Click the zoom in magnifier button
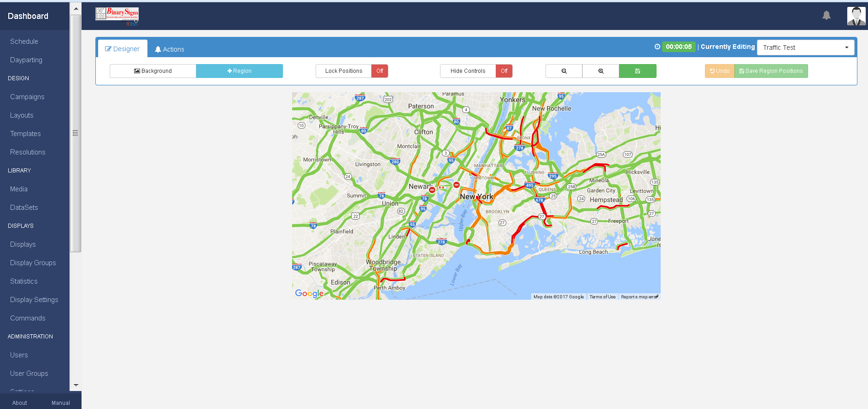The image size is (868, 409). 601,71
